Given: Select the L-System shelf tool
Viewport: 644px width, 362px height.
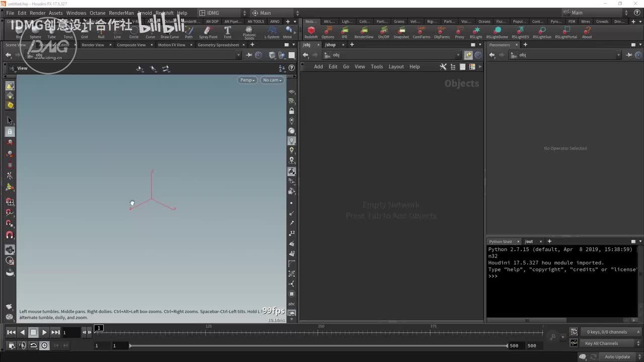Looking at the screenshot, I should 272,33.
